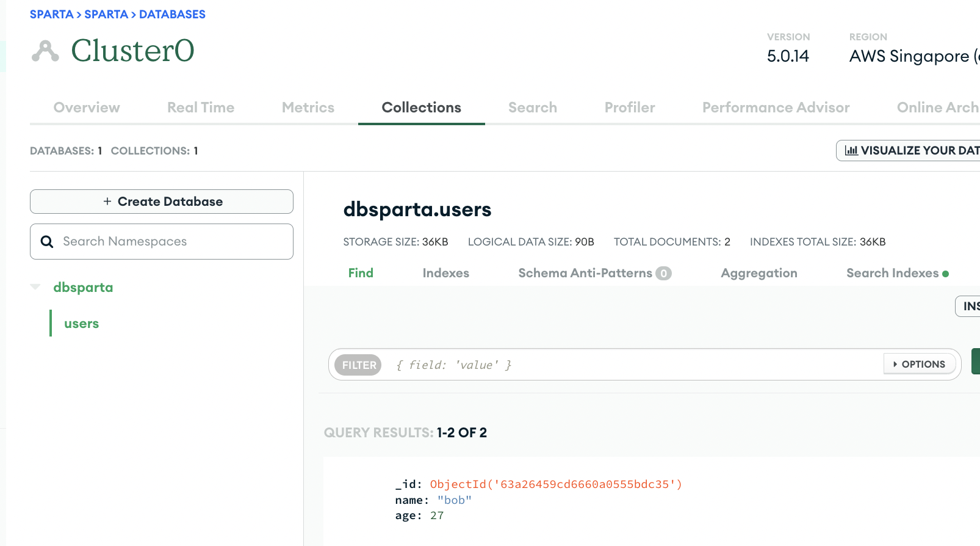Click the ObjectId value of bob document

pos(556,484)
